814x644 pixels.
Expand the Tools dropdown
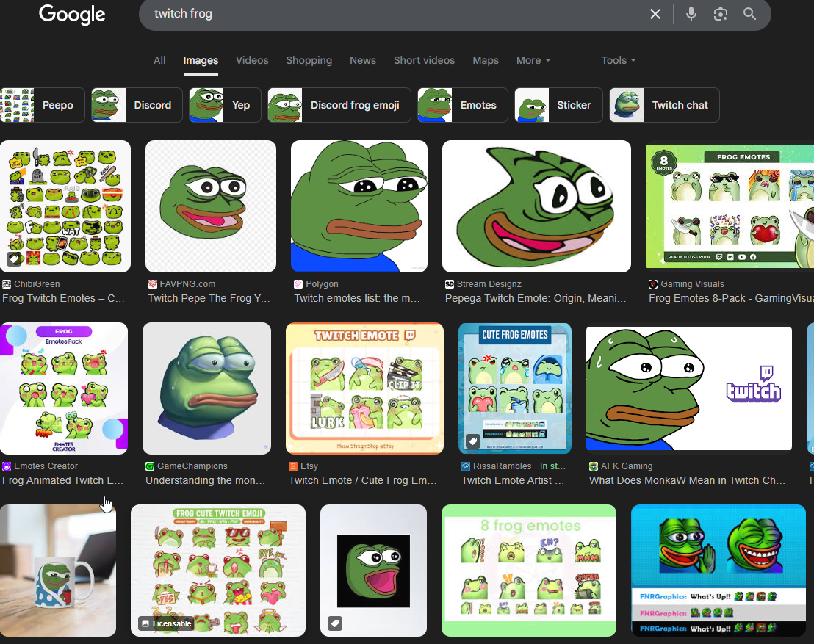(618, 60)
